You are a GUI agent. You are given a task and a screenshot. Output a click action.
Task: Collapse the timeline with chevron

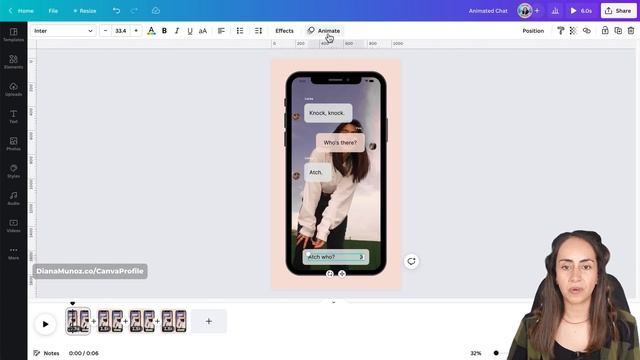(334, 302)
